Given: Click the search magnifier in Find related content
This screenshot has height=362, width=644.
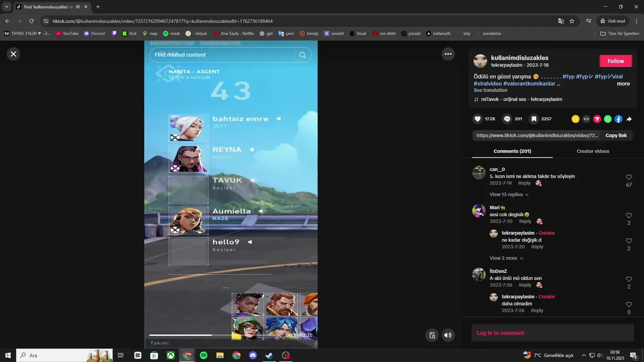Looking at the screenshot, I should 302,55.
